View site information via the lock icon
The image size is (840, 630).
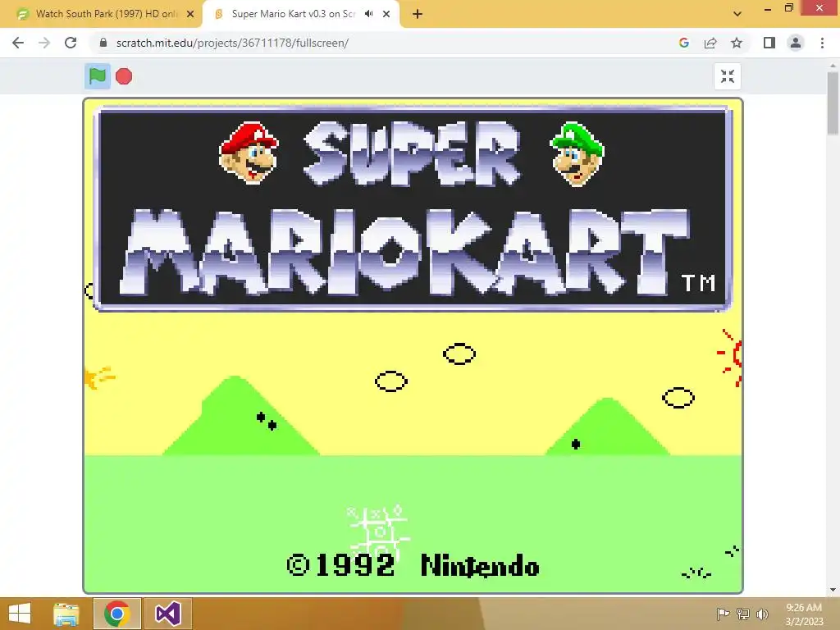[103, 43]
